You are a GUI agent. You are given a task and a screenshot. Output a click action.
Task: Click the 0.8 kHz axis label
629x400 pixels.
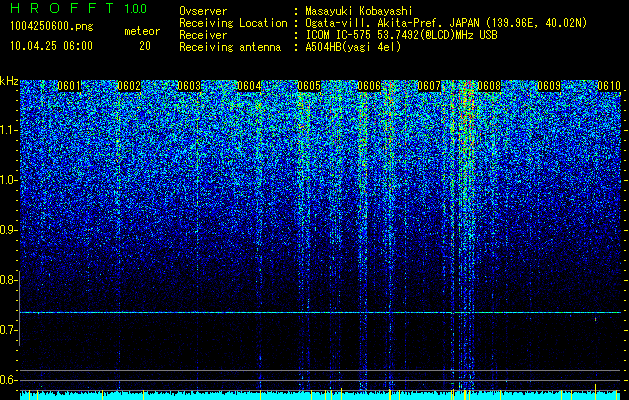click(7, 280)
